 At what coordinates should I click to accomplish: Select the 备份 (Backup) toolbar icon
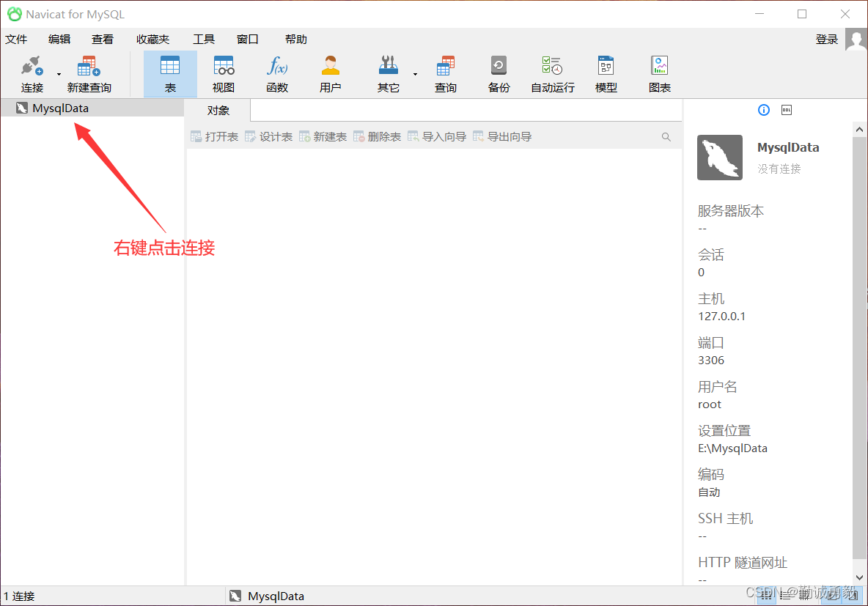pyautogui.click(x=499, y=74)
